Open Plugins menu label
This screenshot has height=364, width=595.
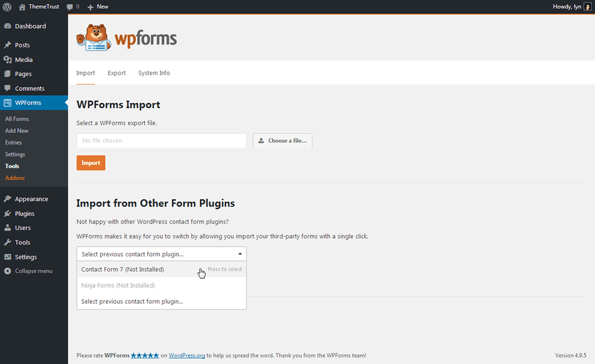pos(24,214)
